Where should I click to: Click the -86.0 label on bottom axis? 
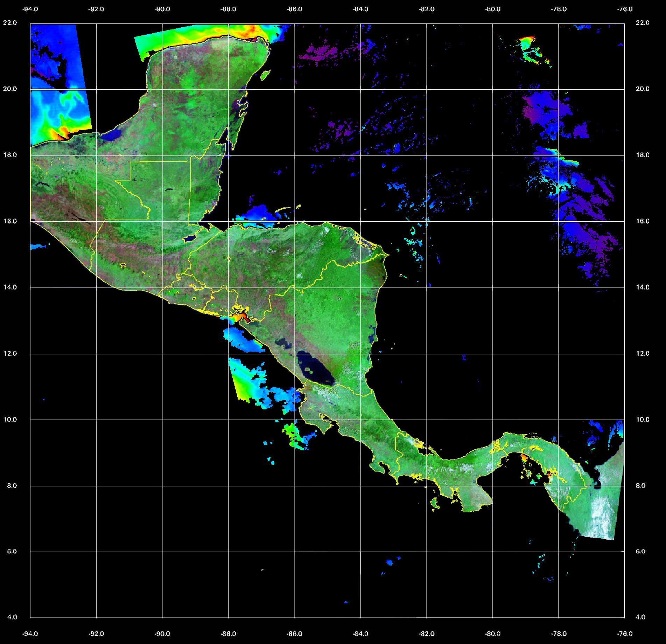294,633
